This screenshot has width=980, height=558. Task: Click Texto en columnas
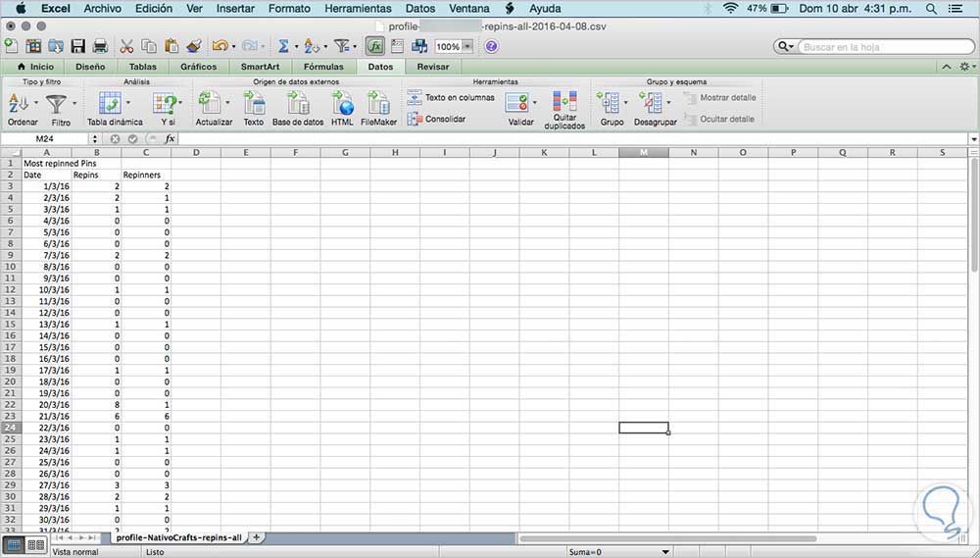451,98
